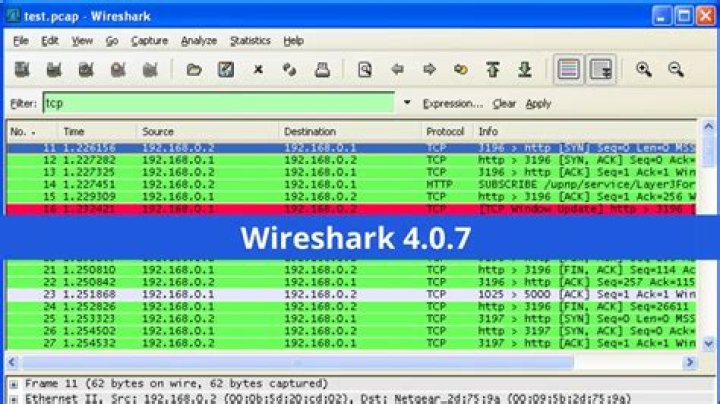Click horizontal scrollbar left arrow
The image size is (720, 404).
[x=12, y=362]
